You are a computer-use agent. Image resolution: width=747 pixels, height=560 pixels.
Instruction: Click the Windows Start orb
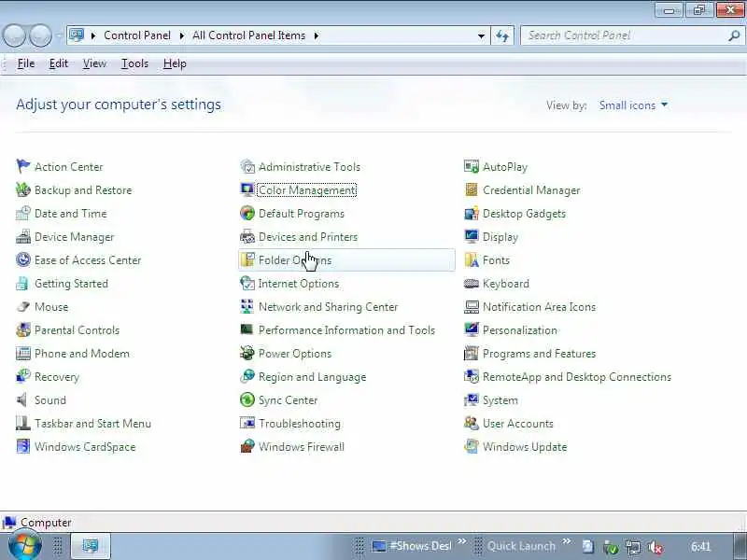[24, 546]
